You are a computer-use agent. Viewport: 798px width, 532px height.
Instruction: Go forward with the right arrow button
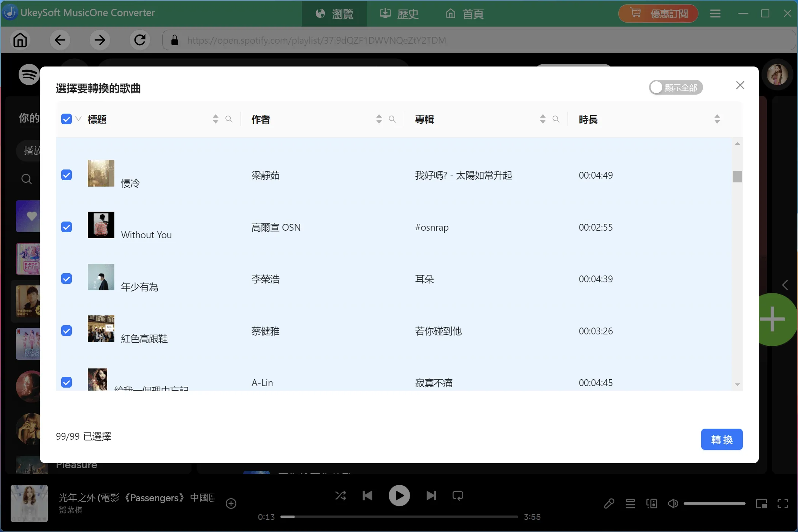(100, 40)
